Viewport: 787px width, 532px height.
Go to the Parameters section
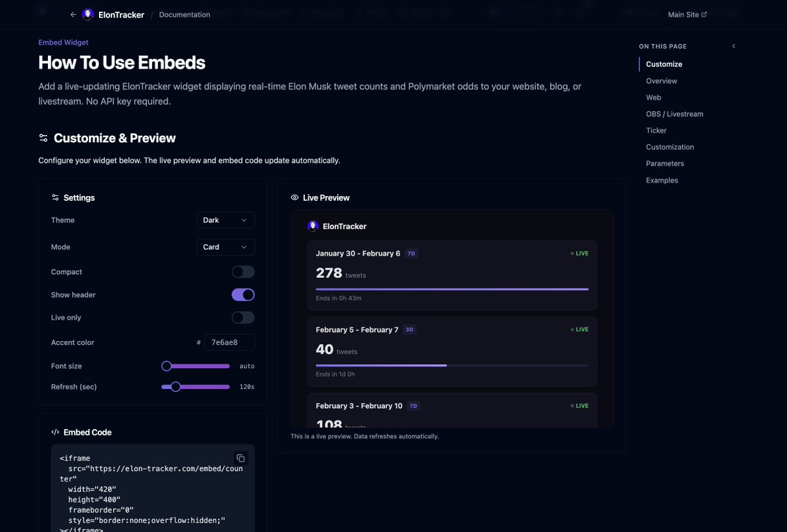[664, 163]
